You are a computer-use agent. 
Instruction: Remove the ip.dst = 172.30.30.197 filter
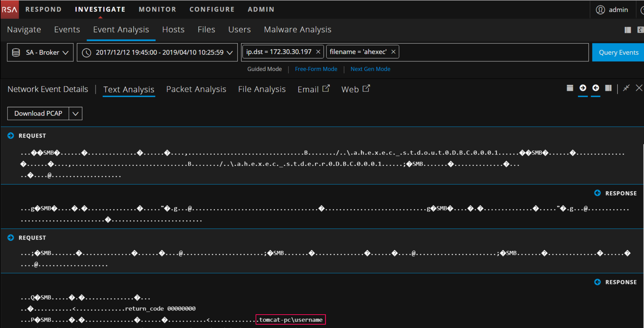click(x=318, y=52)
